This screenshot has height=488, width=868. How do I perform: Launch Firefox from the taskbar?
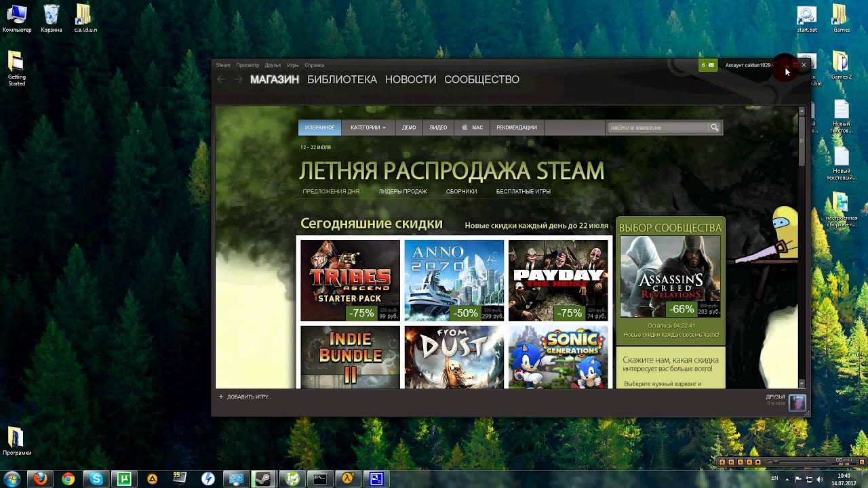(40, 479)
